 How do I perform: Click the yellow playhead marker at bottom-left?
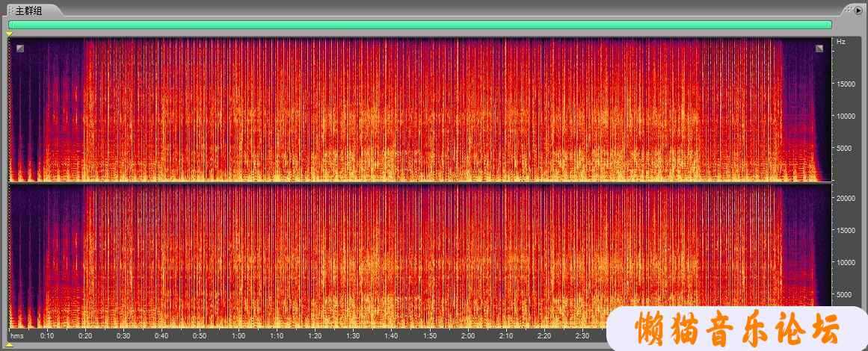[x=9, y=346]
